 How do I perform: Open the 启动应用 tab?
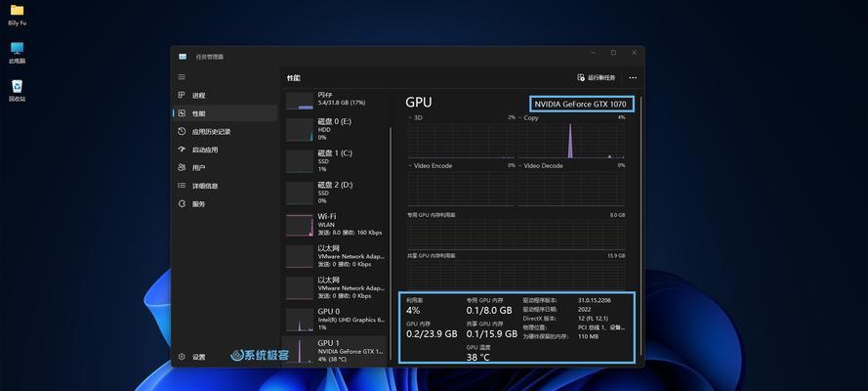pos(225,150)
